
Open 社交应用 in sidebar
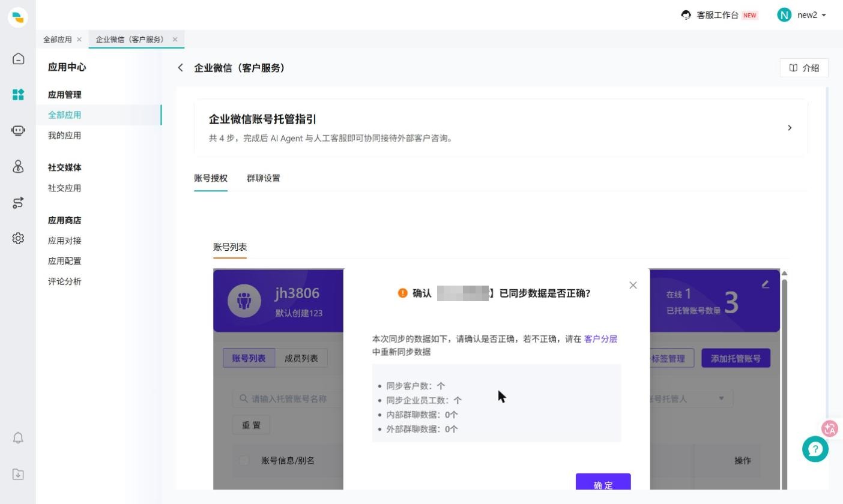[x=64, y=188]
